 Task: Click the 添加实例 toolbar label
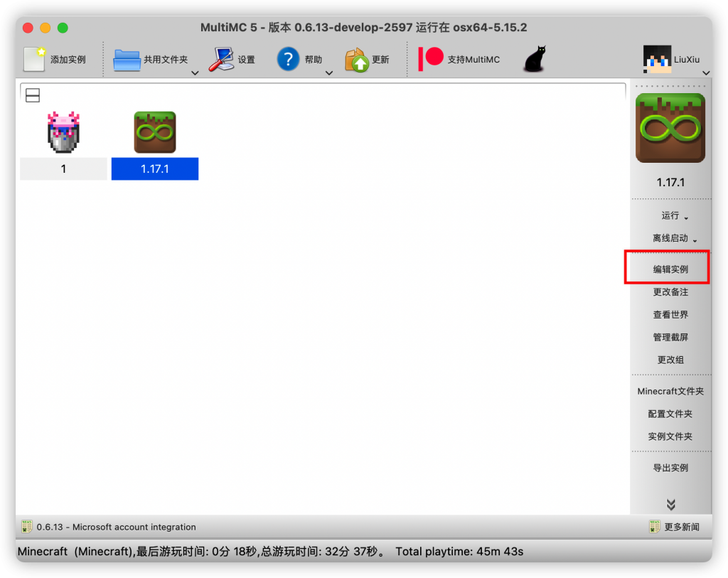(x=68, y=60)
